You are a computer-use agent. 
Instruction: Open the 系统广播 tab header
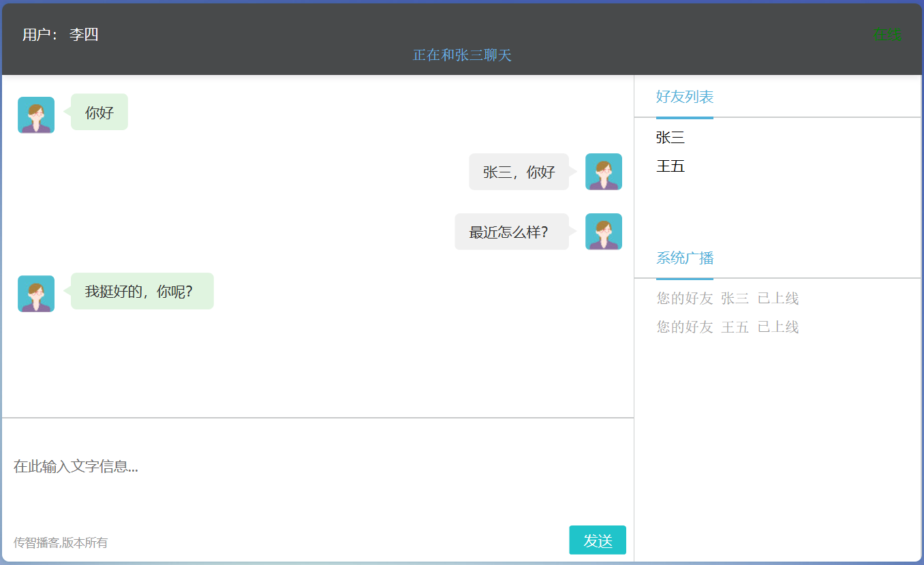[x=685, y=258]
